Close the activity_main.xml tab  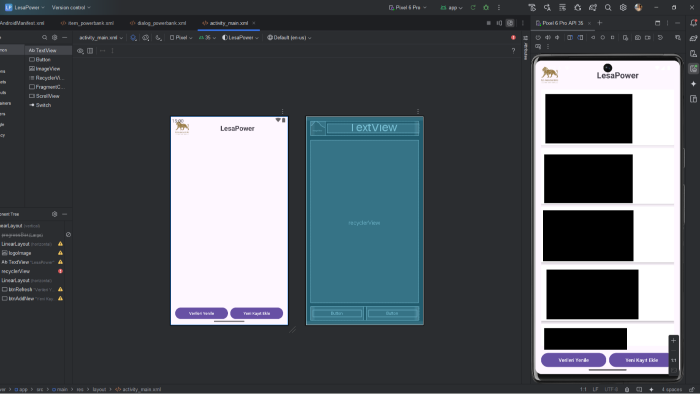254,23
